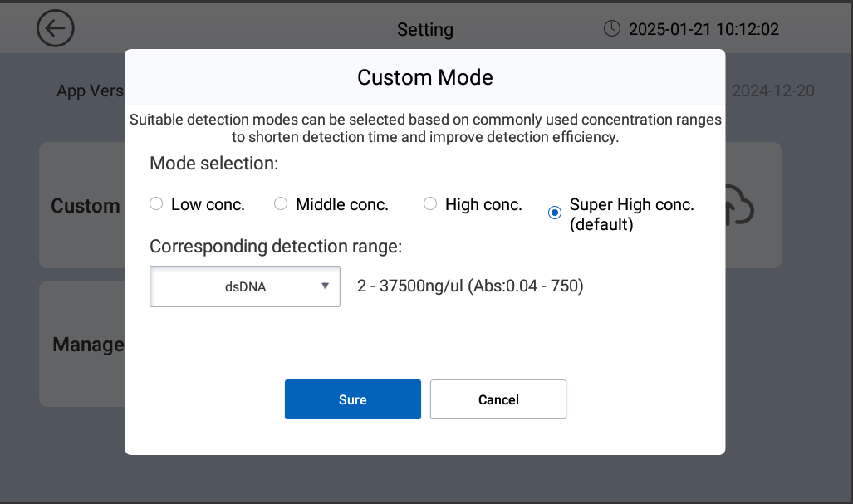Choose the Middle conc. mode option
The height and width of the screenshot is (504, 853).
pos(281,204)
